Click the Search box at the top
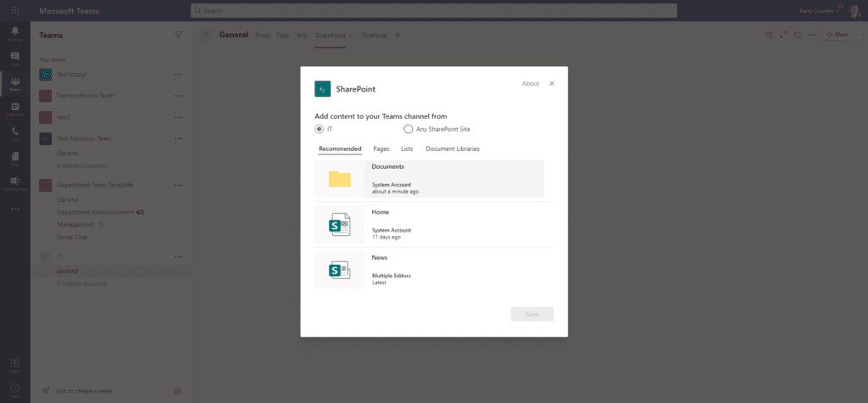 click(x=433, y=10)
